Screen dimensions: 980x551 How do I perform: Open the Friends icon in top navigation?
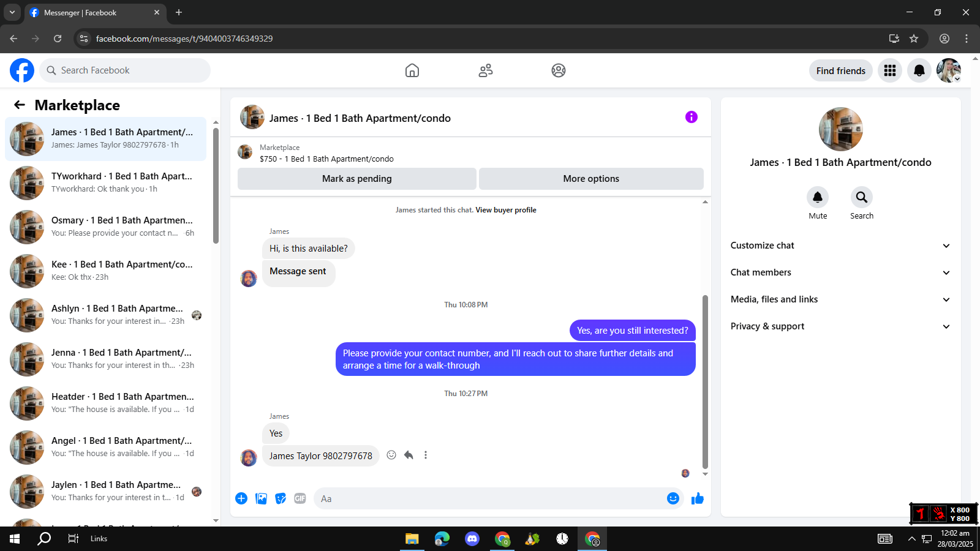coord(486,70)
